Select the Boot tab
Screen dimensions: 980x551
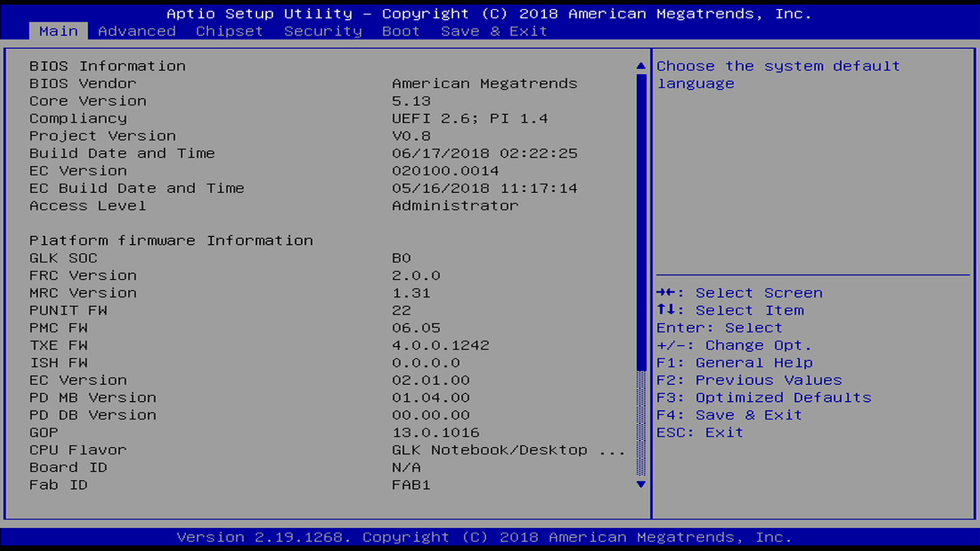point(401,31)
